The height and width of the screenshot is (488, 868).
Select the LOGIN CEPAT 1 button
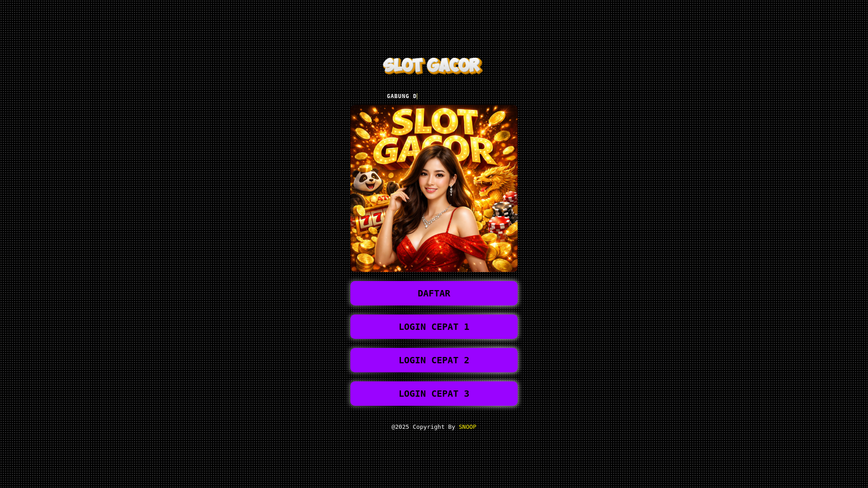[434, 327]
